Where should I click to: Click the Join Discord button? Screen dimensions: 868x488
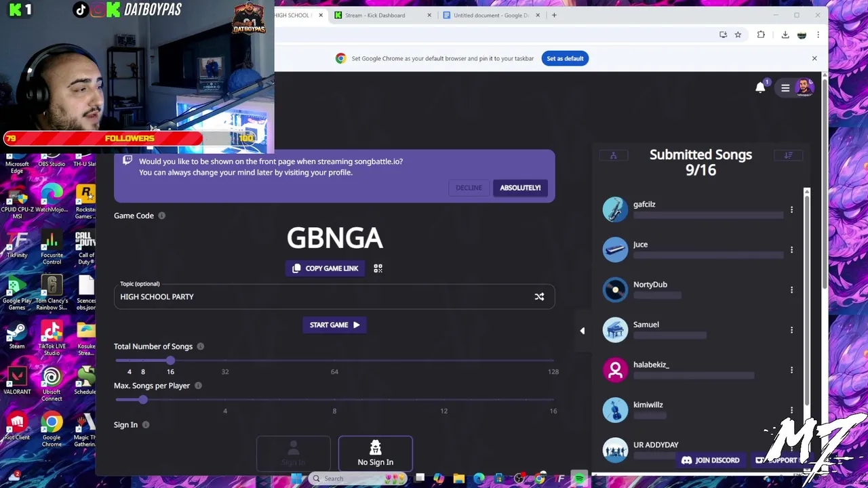[x=710, y=460]
